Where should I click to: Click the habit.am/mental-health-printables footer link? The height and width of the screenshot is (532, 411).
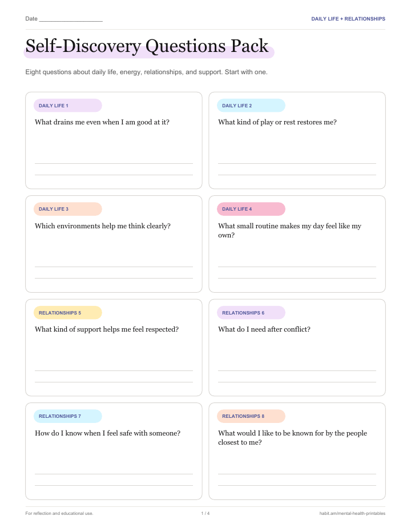tap(352, 513)
